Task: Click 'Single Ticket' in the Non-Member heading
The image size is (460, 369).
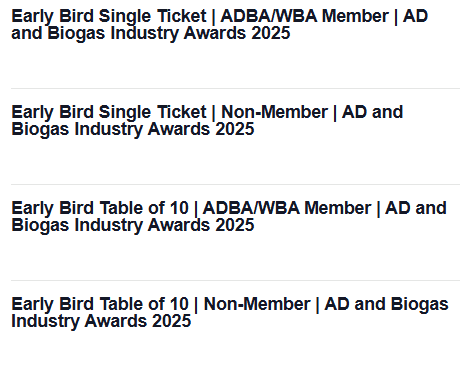Action: click(153, 113)
